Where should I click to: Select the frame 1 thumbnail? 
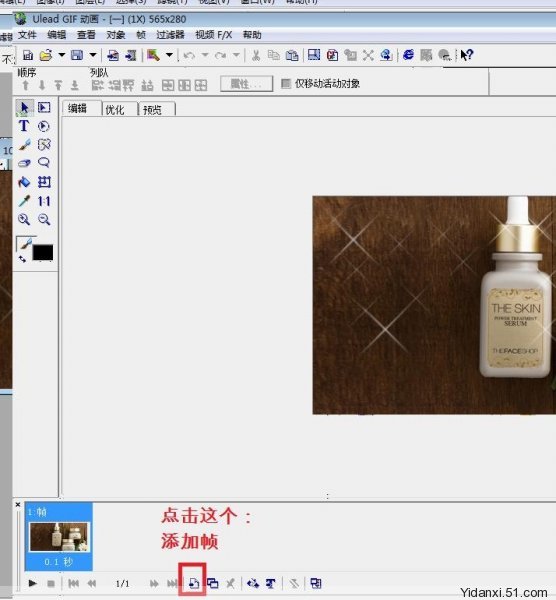click(59, 537)
